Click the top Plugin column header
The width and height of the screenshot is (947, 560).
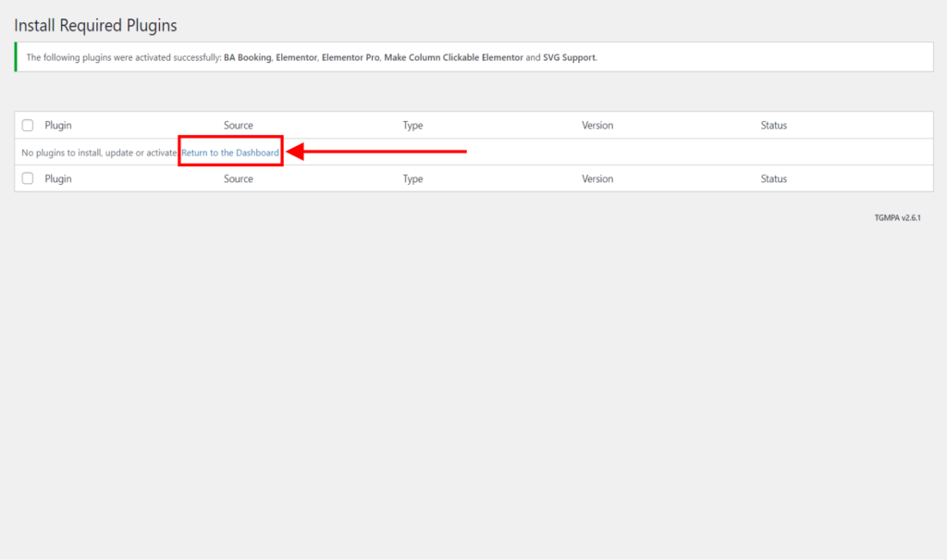pyautogui.click(x=58, y=126)
